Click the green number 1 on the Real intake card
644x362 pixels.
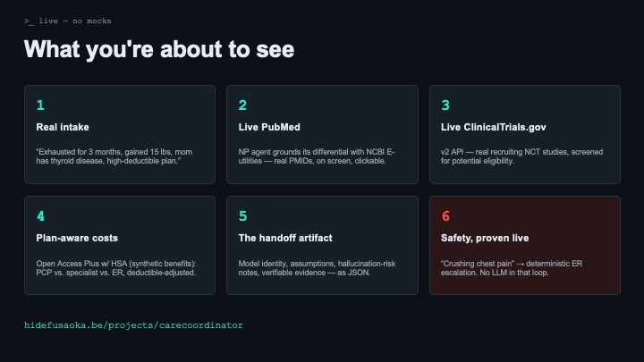40,105
